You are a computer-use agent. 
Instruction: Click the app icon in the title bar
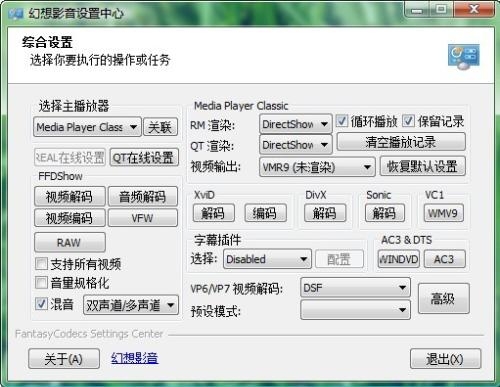(15, 14)
